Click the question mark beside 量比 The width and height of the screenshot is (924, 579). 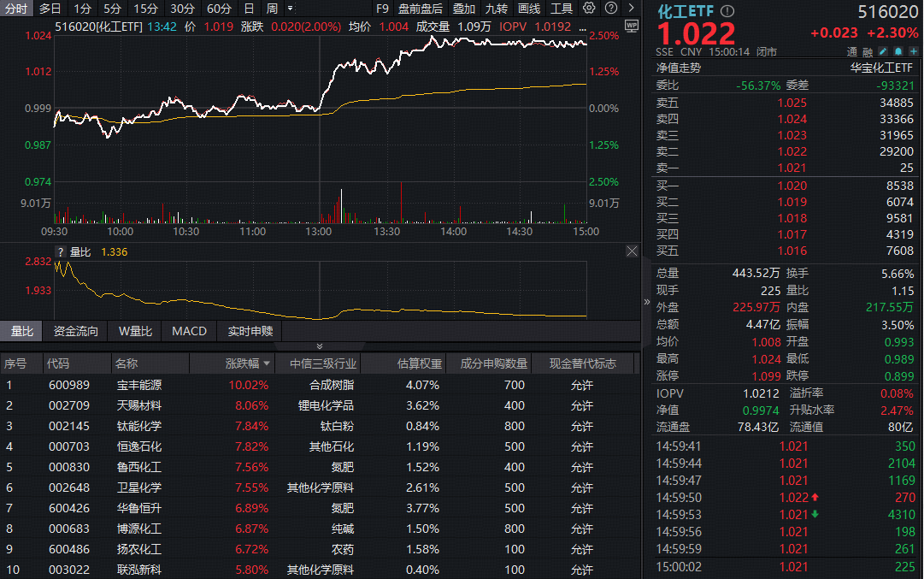(x=61, y=251)
